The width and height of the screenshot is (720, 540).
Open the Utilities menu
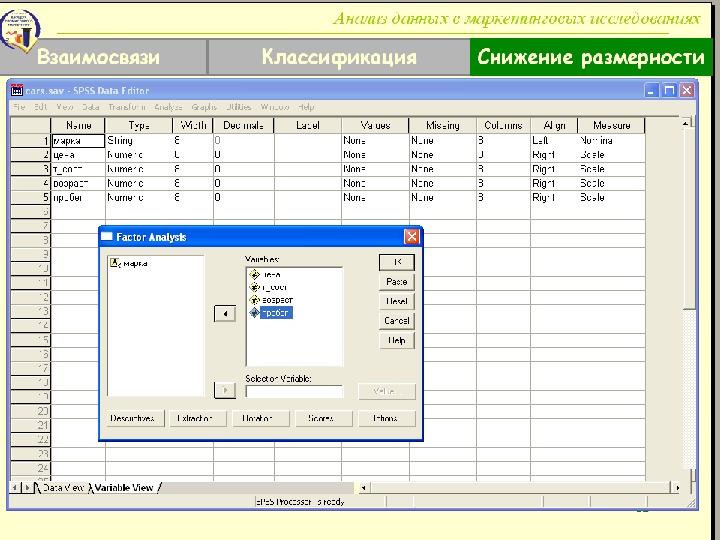click(239, 107)
